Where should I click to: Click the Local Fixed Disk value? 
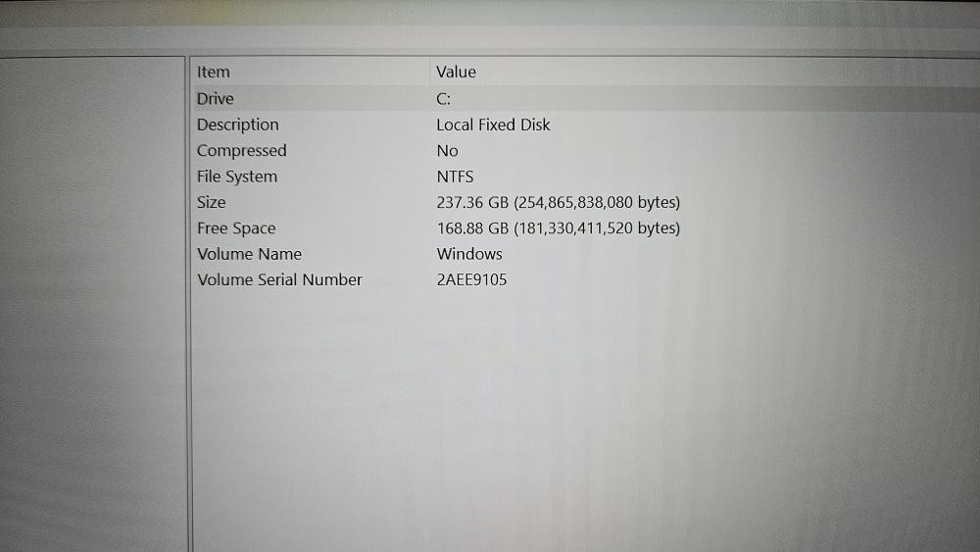pos(493,125)
